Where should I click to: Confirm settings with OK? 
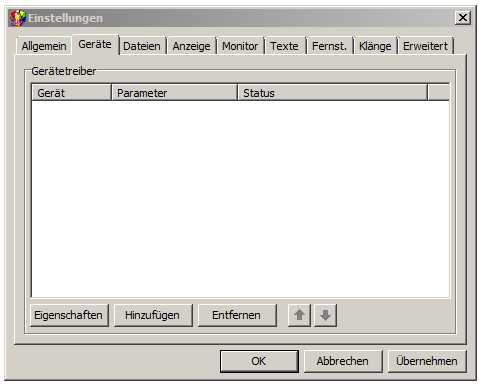(x=259, y=361)
